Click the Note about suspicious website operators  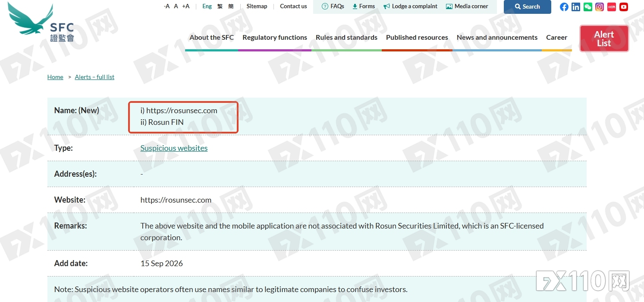[231, 289]
